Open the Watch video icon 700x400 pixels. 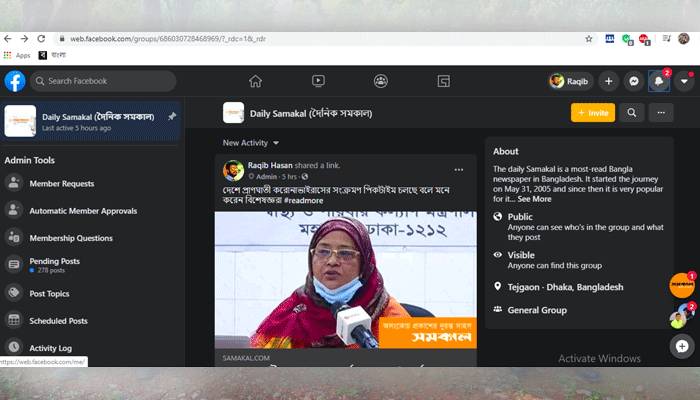(318, 81)
